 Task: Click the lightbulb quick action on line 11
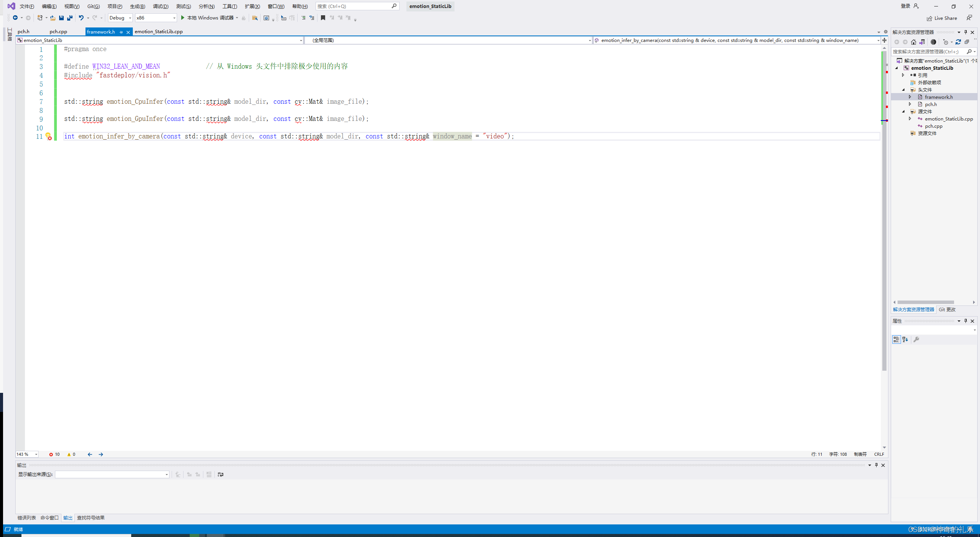coord(48,136)
